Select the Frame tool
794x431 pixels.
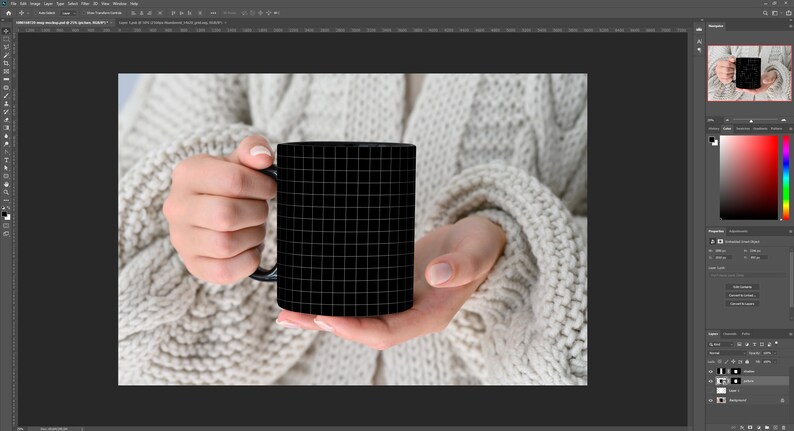click(x=6, y=71)
